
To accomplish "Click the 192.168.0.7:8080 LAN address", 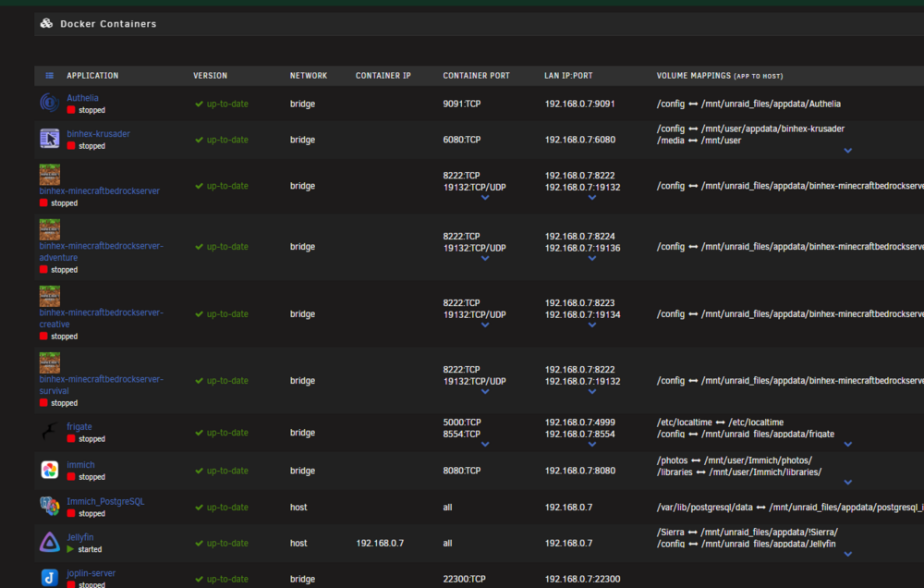I will click(x=580, y=471).
